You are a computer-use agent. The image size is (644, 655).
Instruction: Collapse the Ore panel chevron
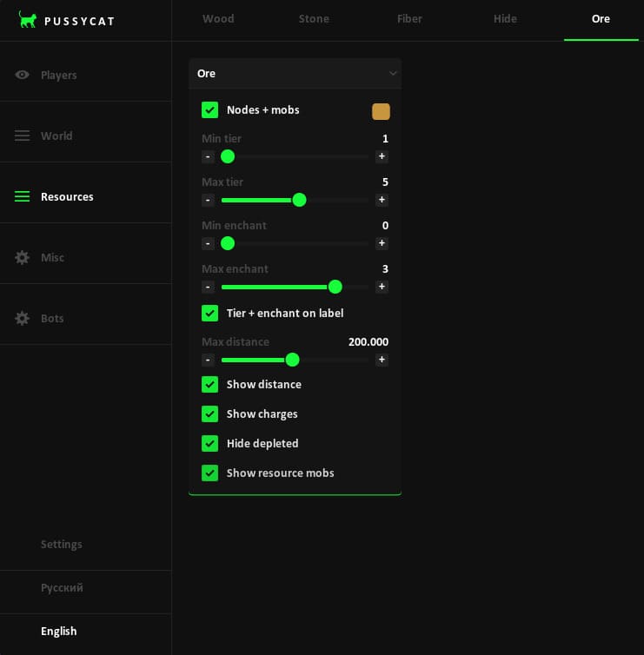tap(393, 74)
